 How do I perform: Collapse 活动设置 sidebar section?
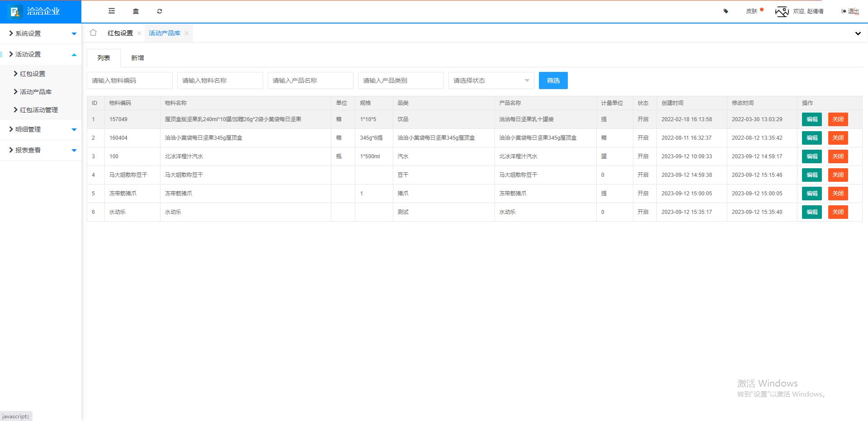28,54
